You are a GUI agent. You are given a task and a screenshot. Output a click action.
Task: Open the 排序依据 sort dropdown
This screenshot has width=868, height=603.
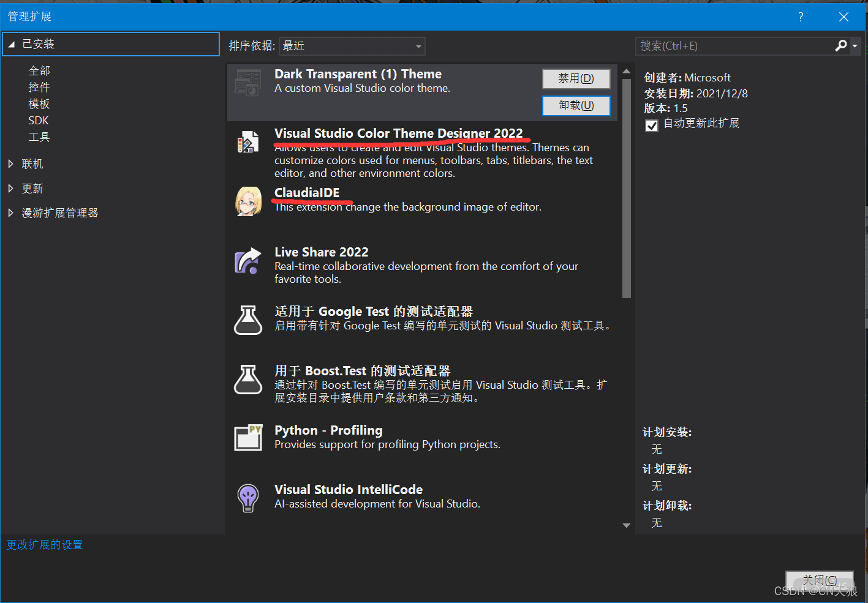point(352,46)
